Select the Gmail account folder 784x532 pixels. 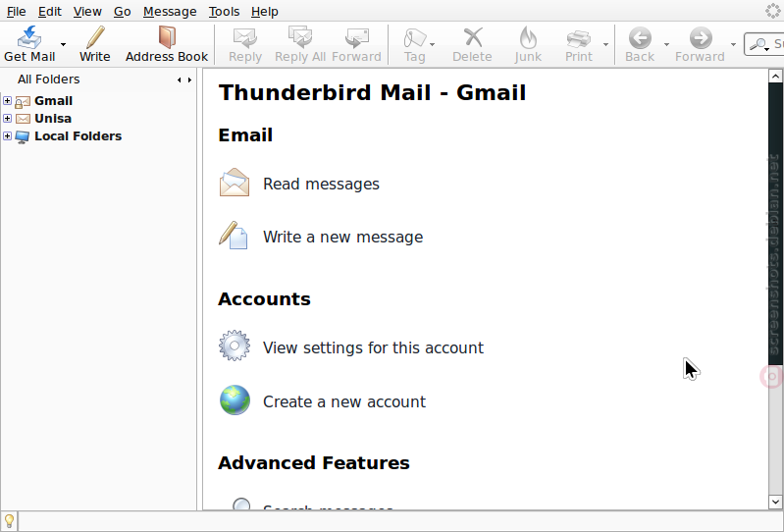click(53, 101)
